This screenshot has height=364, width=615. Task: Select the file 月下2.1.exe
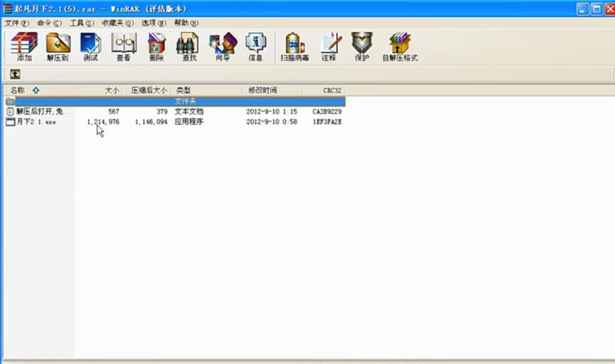(36, 122)
